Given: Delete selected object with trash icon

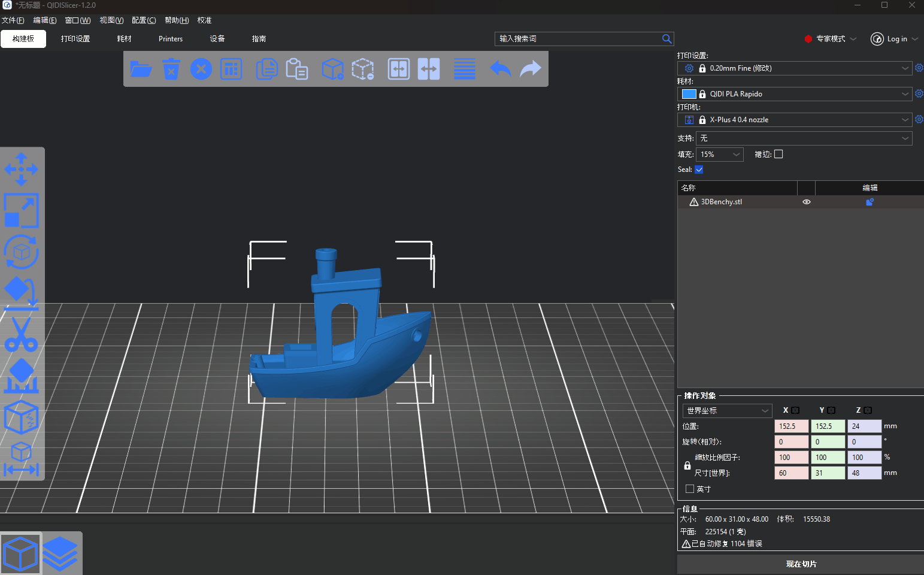Looking at the screenshot, I should click(171, 69).
